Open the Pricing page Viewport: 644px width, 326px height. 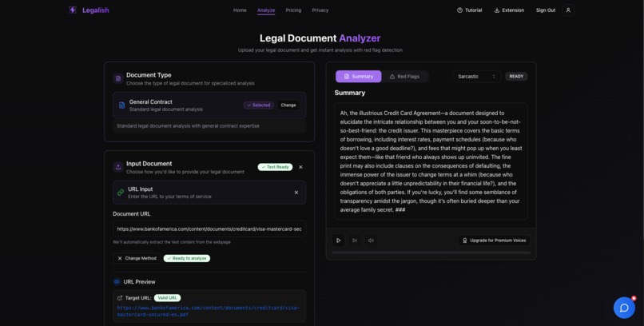coord(293,10)
